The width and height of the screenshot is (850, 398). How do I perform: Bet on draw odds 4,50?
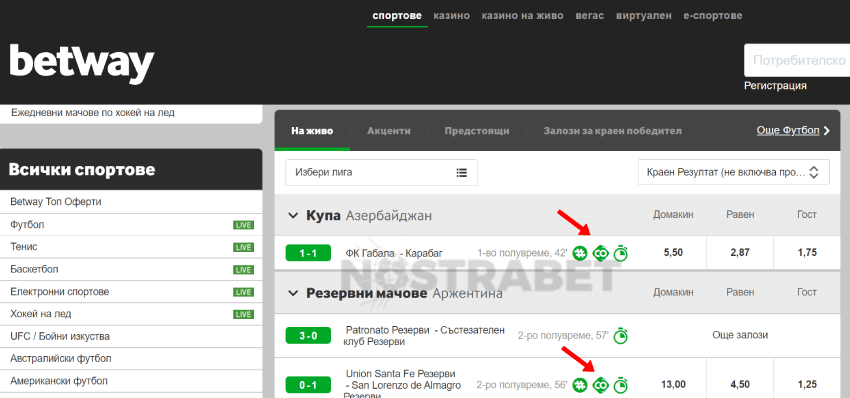740,384
